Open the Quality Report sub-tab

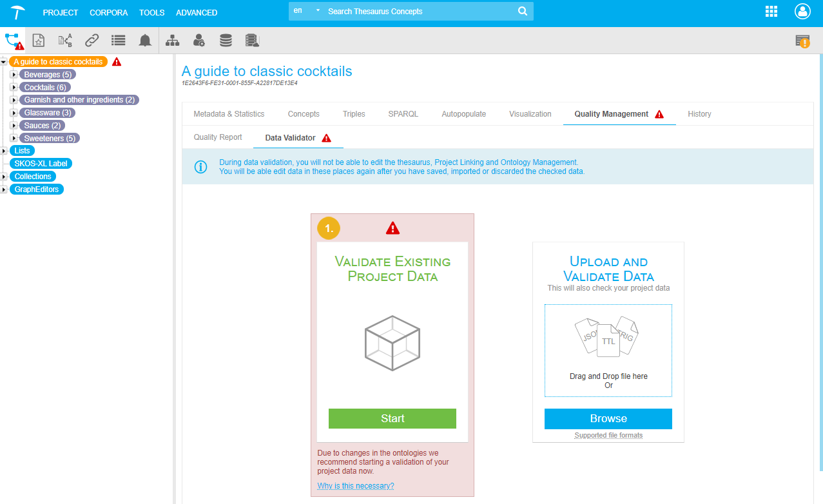point(218,137)
